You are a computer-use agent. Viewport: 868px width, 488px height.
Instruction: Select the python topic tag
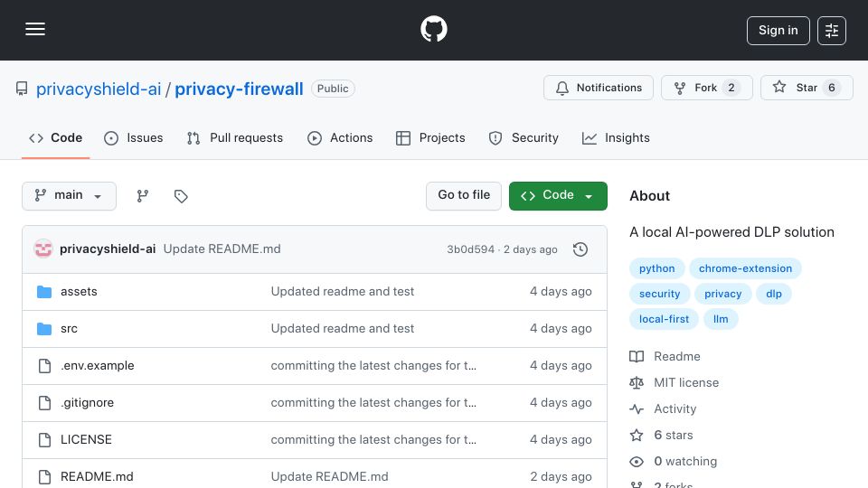[657, 268]
